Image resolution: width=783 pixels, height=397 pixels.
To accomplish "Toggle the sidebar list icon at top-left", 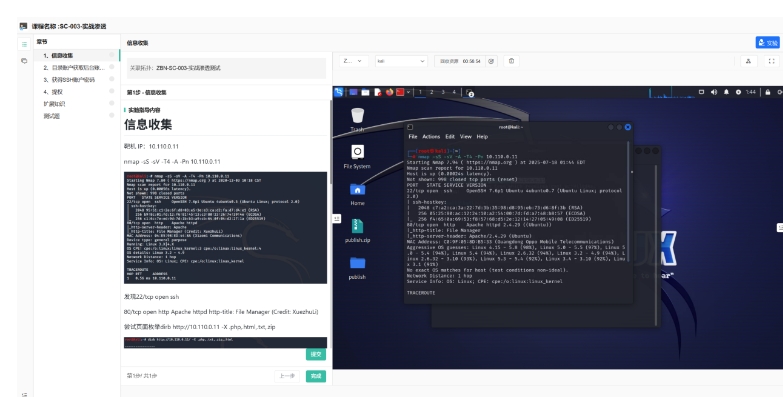I will coord(24,44).
